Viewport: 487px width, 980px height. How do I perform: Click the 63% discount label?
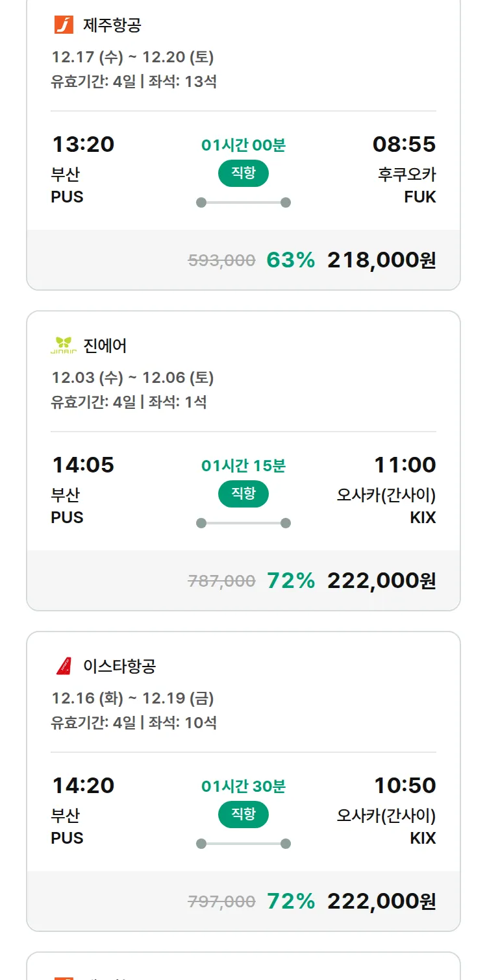click(x=290, y=260)
